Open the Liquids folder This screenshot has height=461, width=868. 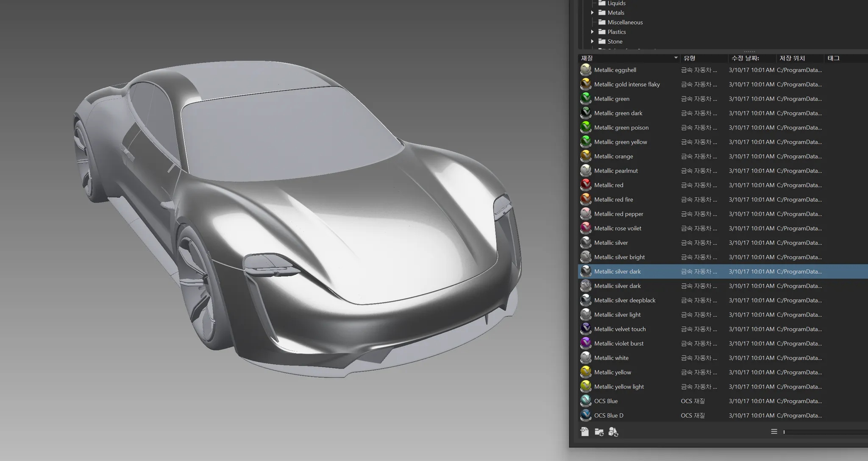[616, 3]
